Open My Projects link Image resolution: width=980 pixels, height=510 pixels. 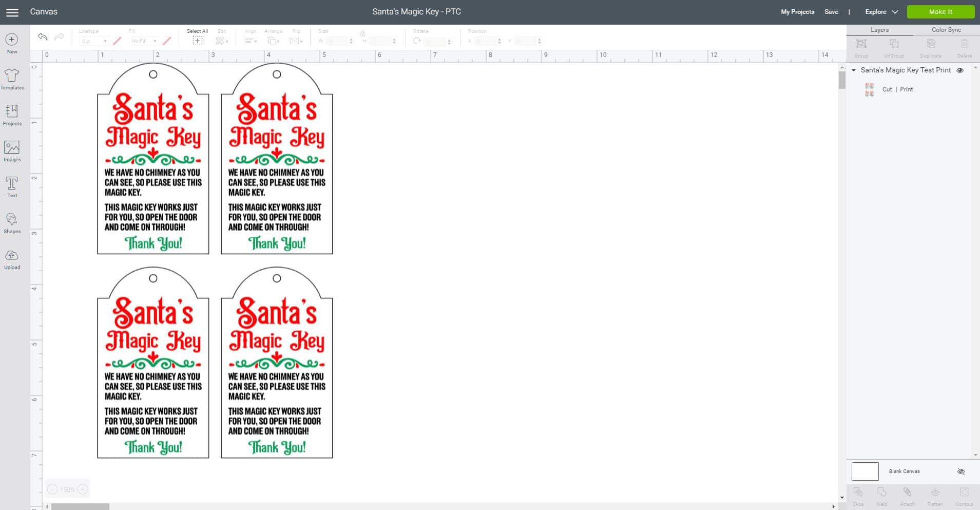tap(797, 12)
